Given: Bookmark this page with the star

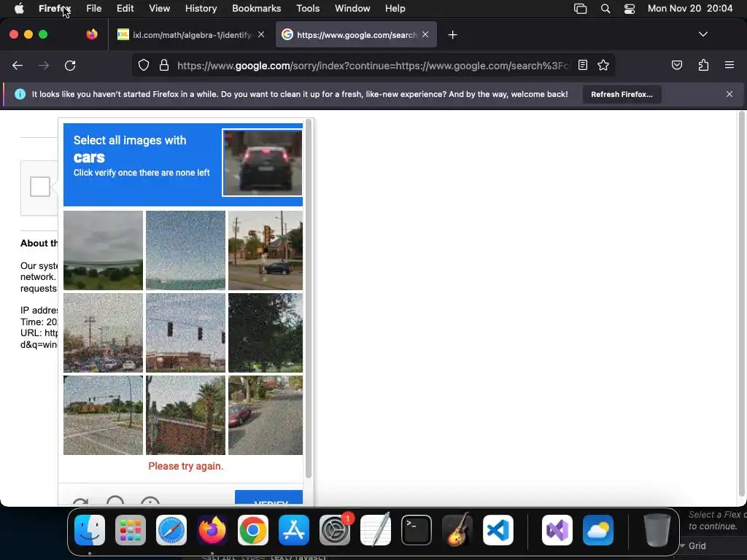Looking at the screenshot, I should click(x=603, y=65).
